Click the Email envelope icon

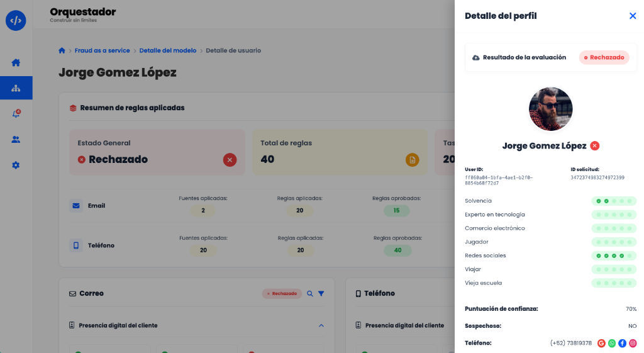[x=76, y=206]
